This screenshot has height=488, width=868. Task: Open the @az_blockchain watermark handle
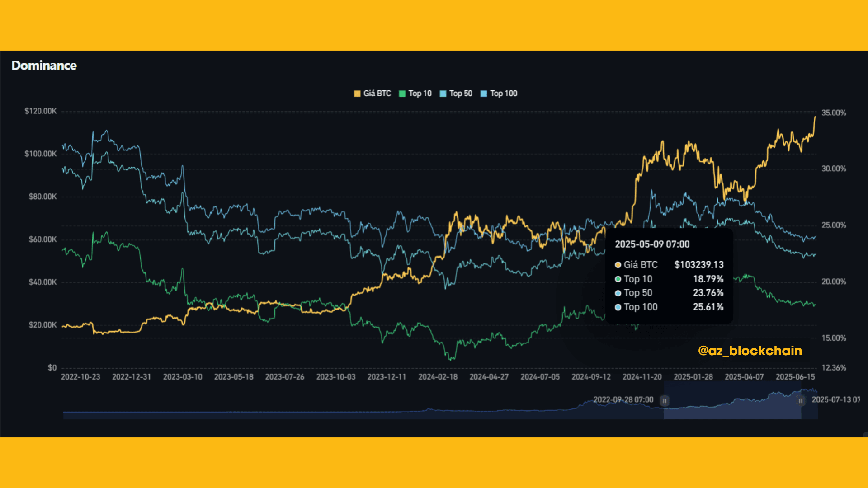pyautogui.click(x=750, y=351)
